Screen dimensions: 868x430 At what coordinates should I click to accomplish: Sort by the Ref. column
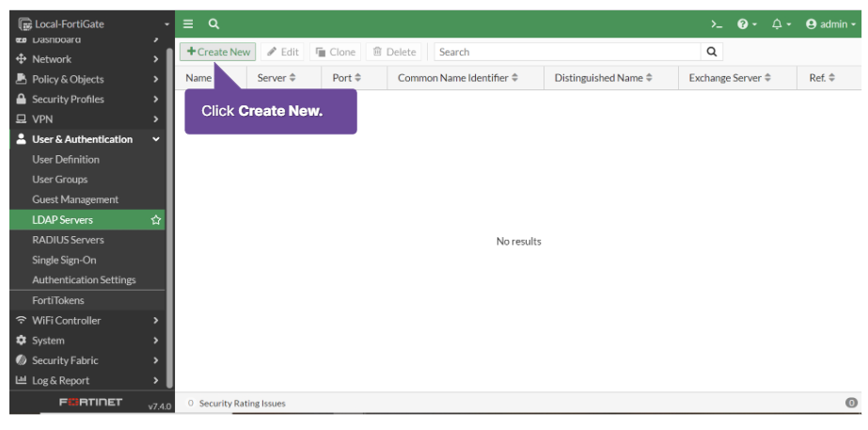(822, 78)
